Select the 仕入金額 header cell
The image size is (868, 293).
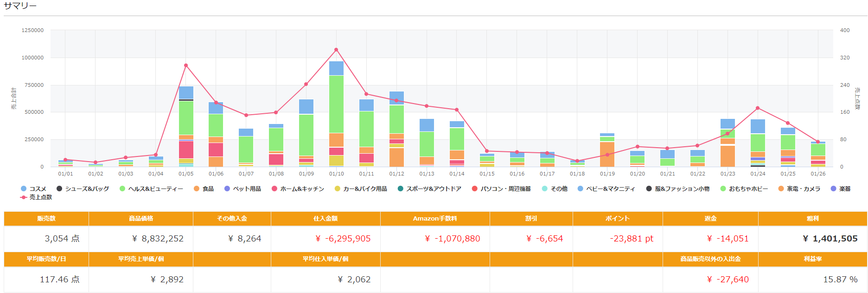pyautogui.click(x=325, y=219)
